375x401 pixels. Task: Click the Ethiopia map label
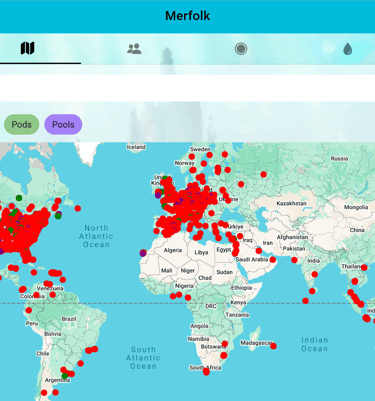(241, 288)
